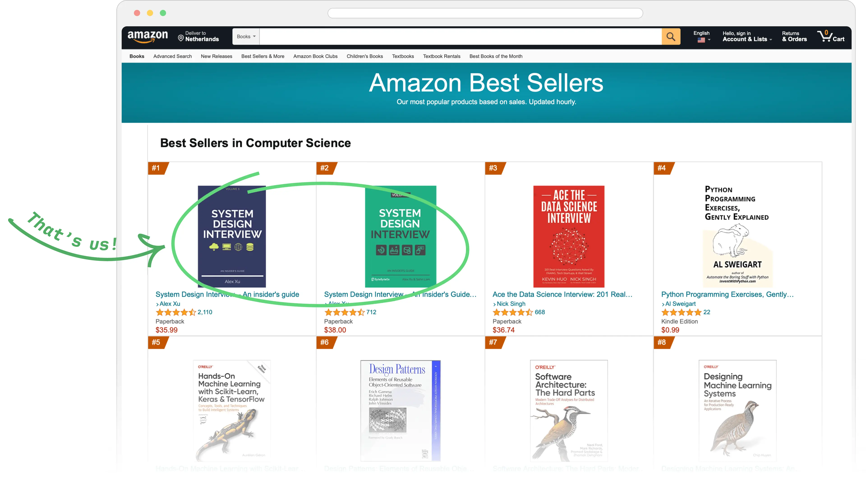The width and height of the screenshot is (866, 504).
Task: Open Returns & Orders
Action: tap(794, 37)
